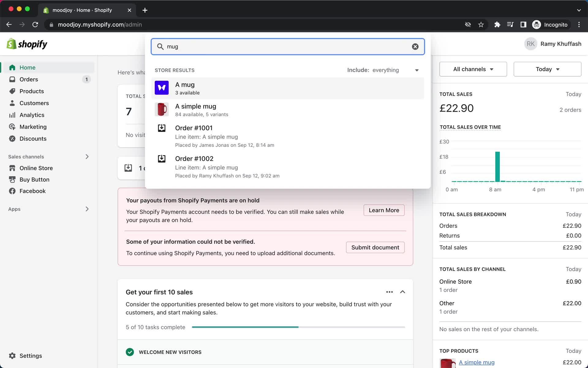Expand the All channels dropdown

(473, 69)
